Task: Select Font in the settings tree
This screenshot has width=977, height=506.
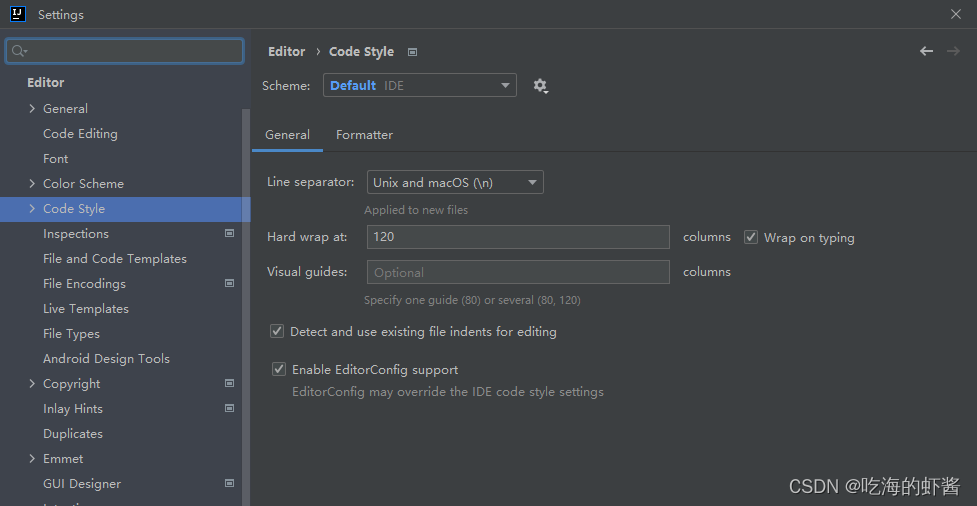Action: pos(55,158)
